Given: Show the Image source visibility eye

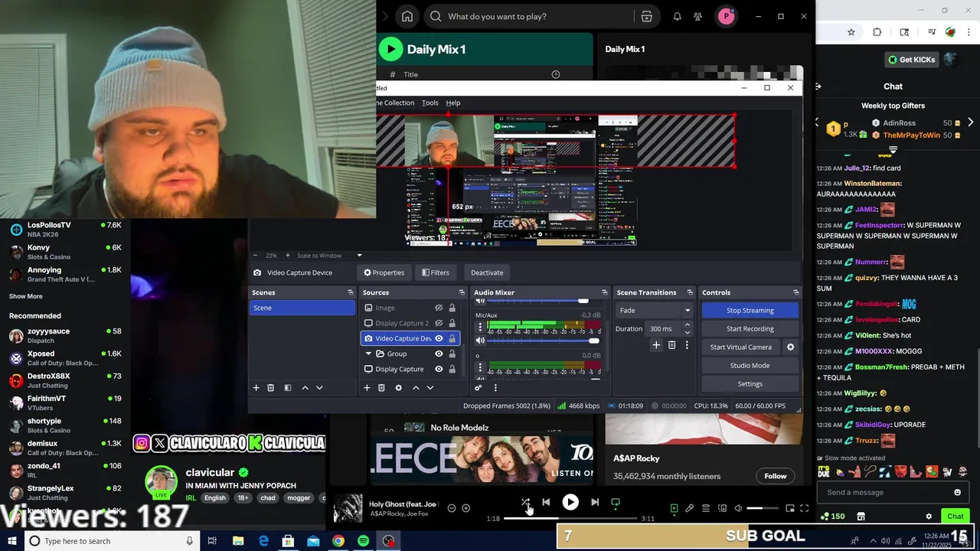Looking at the screenshot, I should coord(439,308).
